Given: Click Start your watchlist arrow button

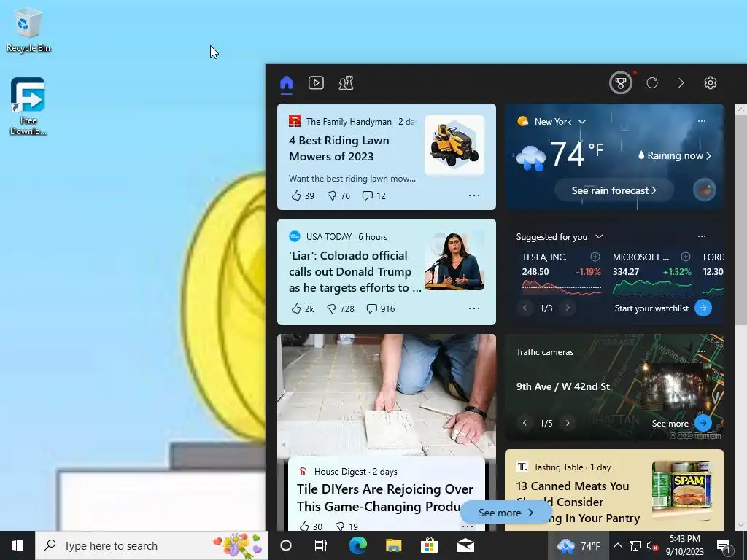Looking at the screenshot, I should 703,308.
